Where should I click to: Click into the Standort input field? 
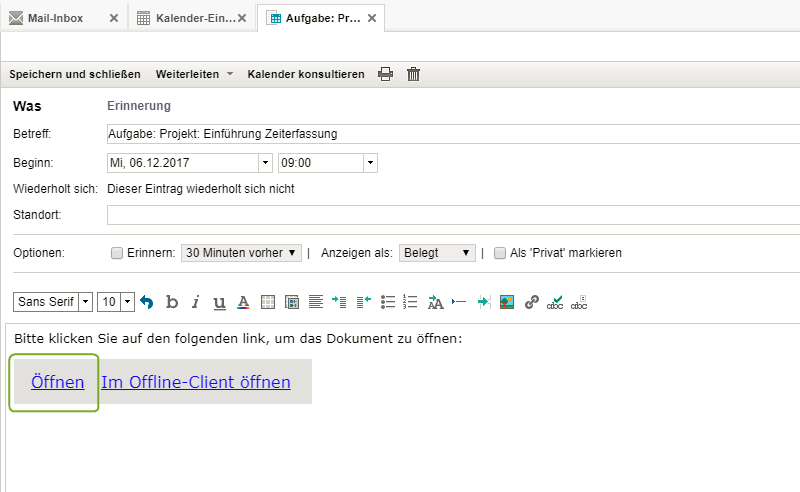click(450, 215)
